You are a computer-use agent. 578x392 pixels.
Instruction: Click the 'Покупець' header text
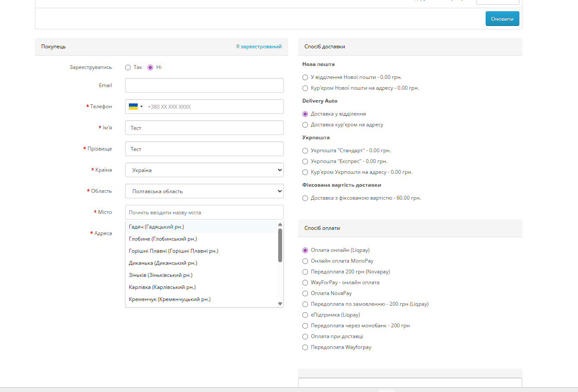pos(53,47)
